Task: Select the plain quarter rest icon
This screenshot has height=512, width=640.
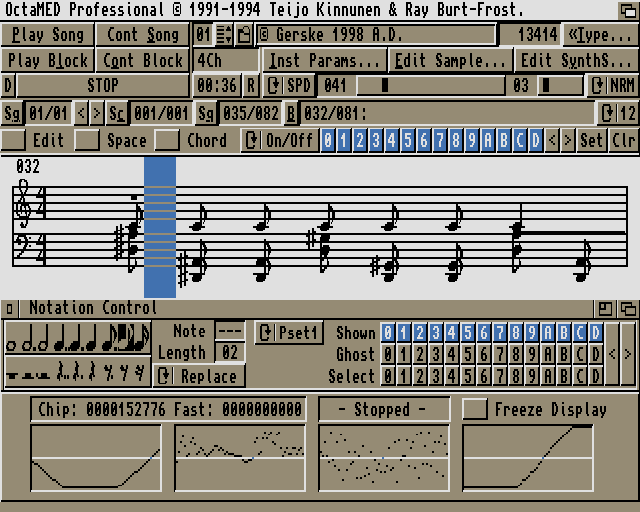Action: 92,371
